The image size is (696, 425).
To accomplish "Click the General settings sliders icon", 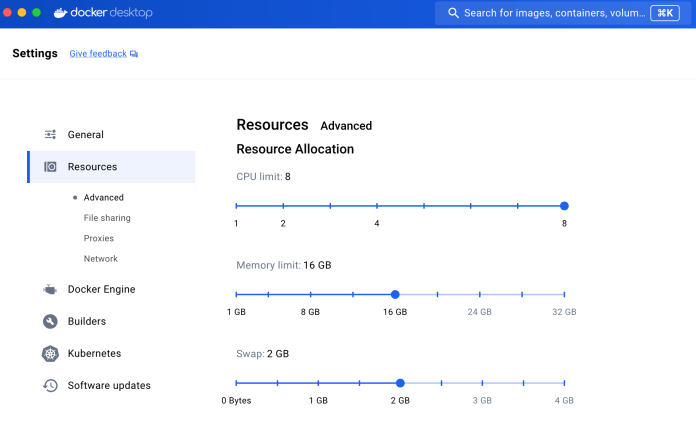I will click(x=50, y=135).
